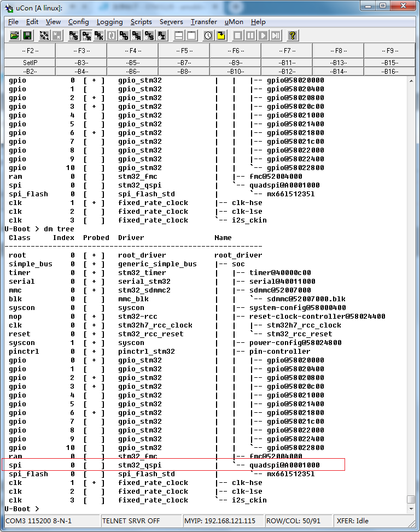This screenshot has height=532, width=420.
Task: Click the single window toolbar icon
Action: coord(191,36)
